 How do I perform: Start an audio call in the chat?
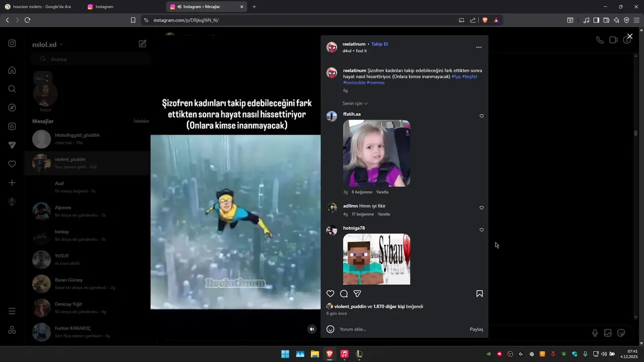click(x=600, y=40)
